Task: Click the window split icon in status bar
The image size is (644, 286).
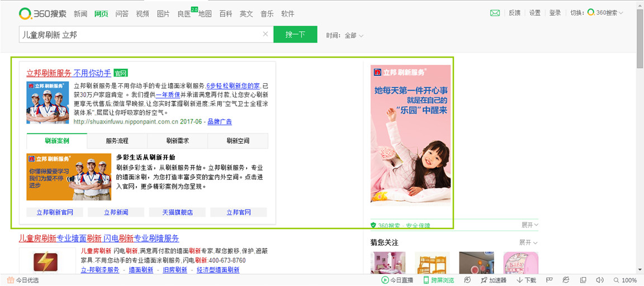Action: pos(583,280)
